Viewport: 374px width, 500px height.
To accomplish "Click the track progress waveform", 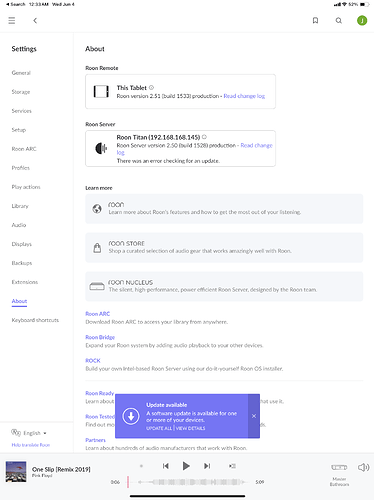I will coord(192,482).
